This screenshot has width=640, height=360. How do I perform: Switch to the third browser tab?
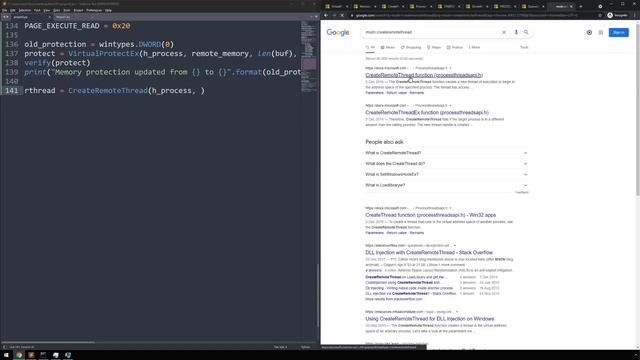pyautogui.click(x=393, y=7)
